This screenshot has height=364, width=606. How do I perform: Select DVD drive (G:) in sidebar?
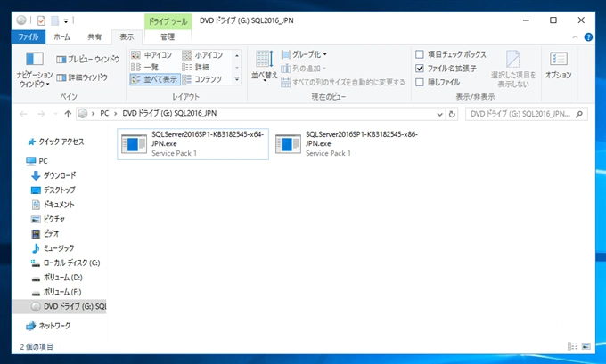point(60,306)
